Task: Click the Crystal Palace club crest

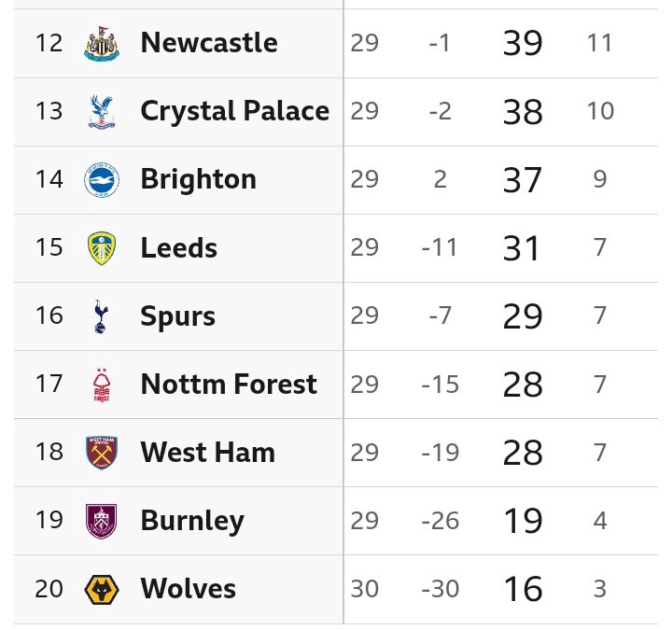Action: (102, 111)
